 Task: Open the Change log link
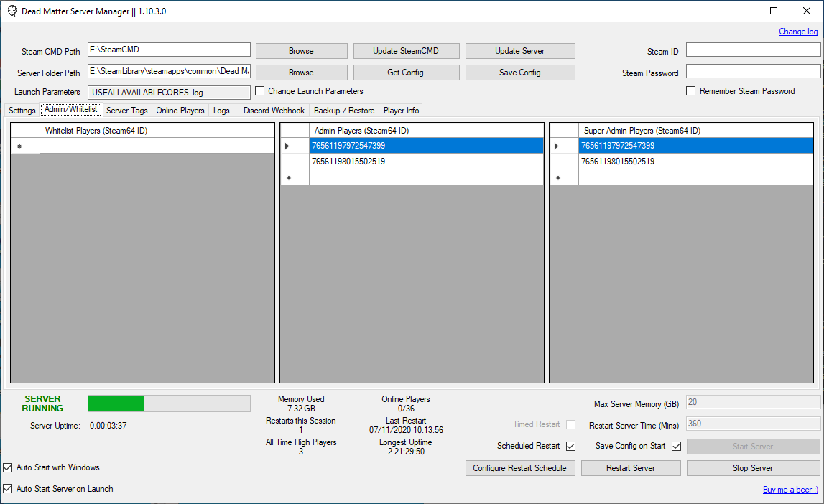pos(798,32)
